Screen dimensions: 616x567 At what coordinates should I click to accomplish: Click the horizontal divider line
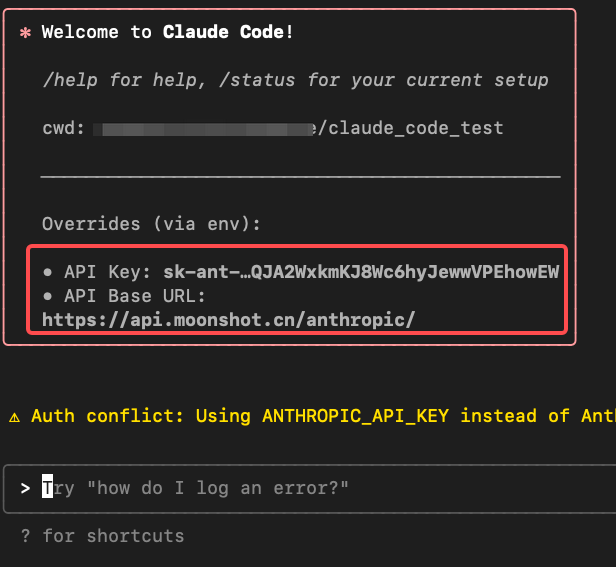301,177
